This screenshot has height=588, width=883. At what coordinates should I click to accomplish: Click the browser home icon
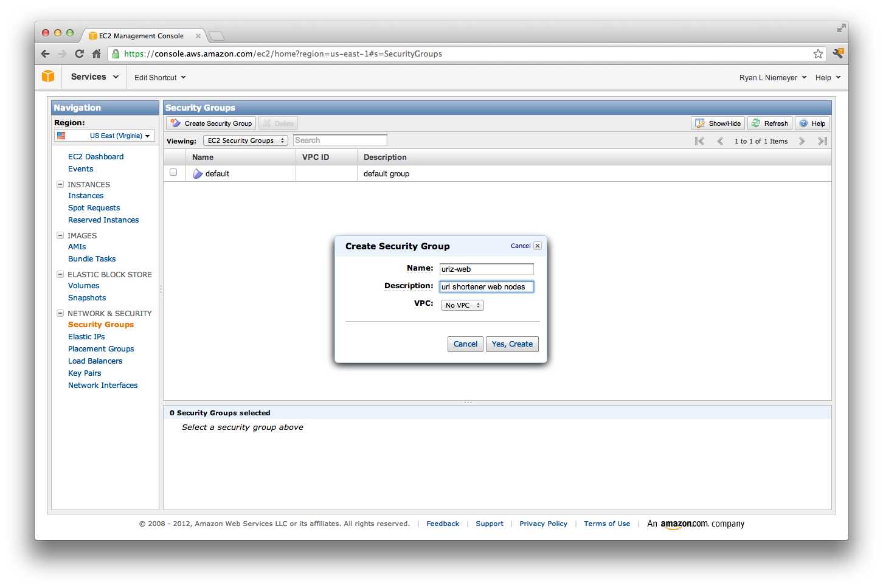96,54
